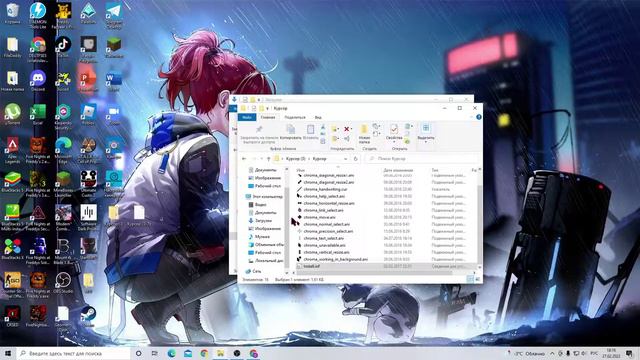The width and height of the screenshot is (640, 360).
Task: Open the Word desktop shortcut
Action: (x=113, y=80)
